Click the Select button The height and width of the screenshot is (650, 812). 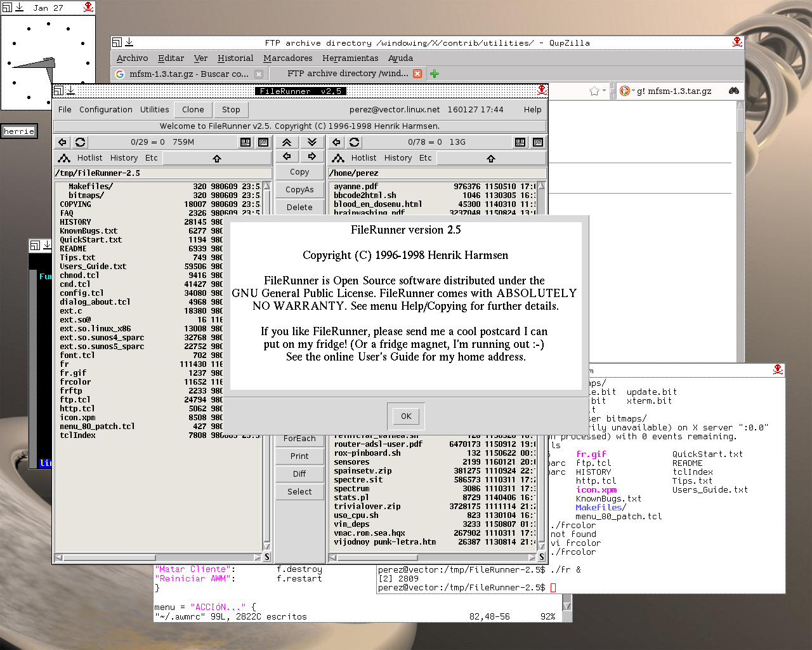pos(299,492)
